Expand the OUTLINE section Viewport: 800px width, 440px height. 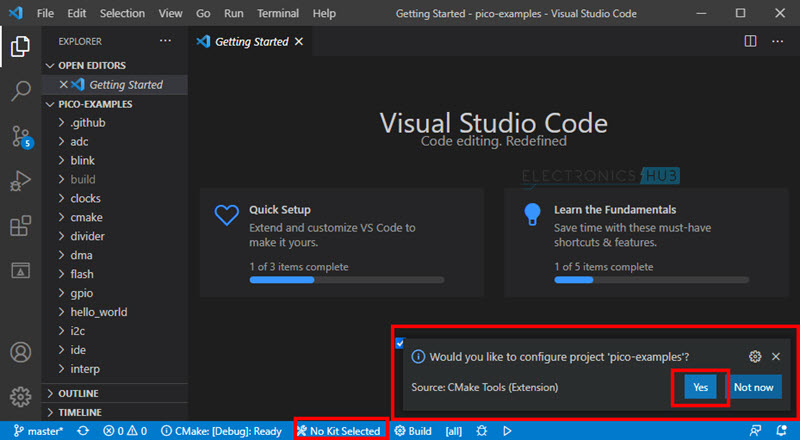(78, 394)
